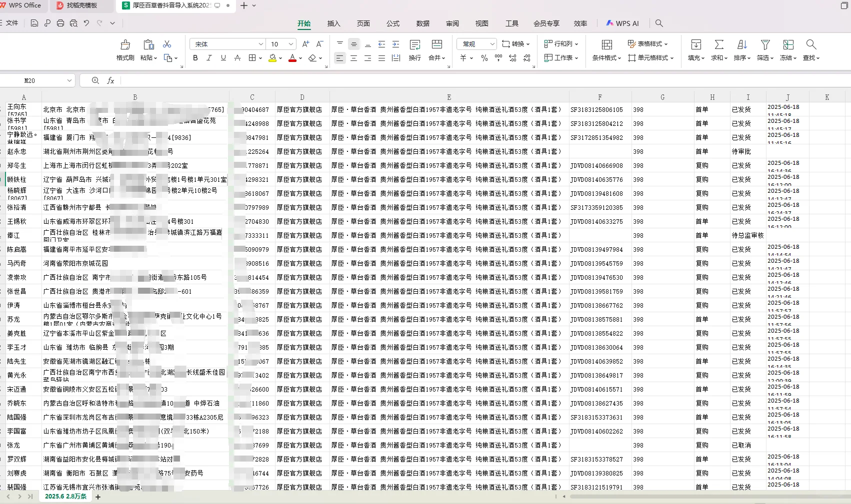Click the horizontal scrollbar at bottom
Screen dimensions: 851x504
[x=710, y=497]
